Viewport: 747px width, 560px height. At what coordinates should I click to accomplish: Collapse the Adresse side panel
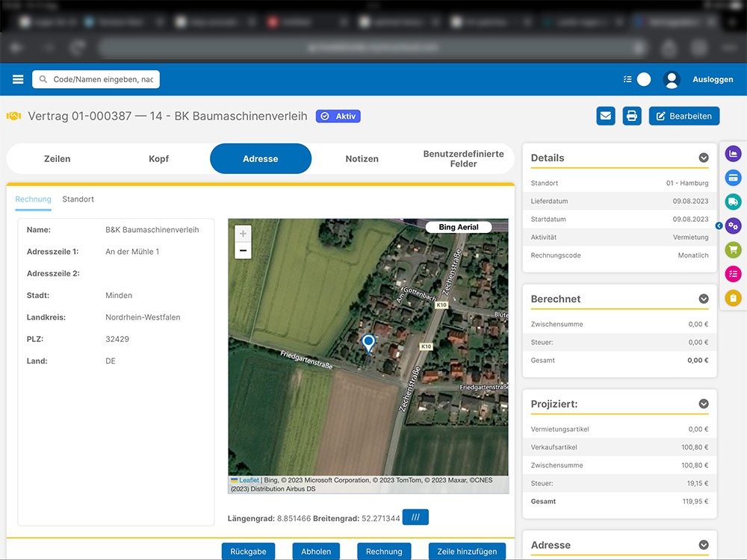[704, 545]
